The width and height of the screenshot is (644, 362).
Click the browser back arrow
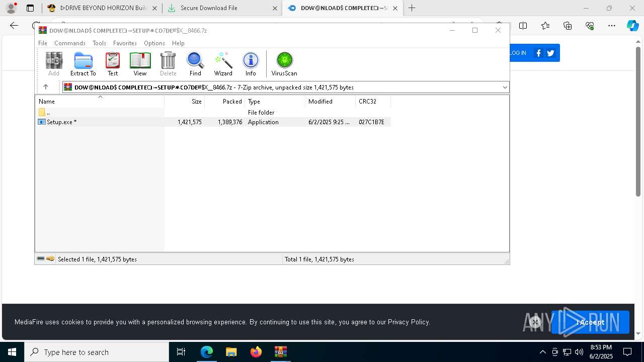pyautogui.click(x=14, y=26)
